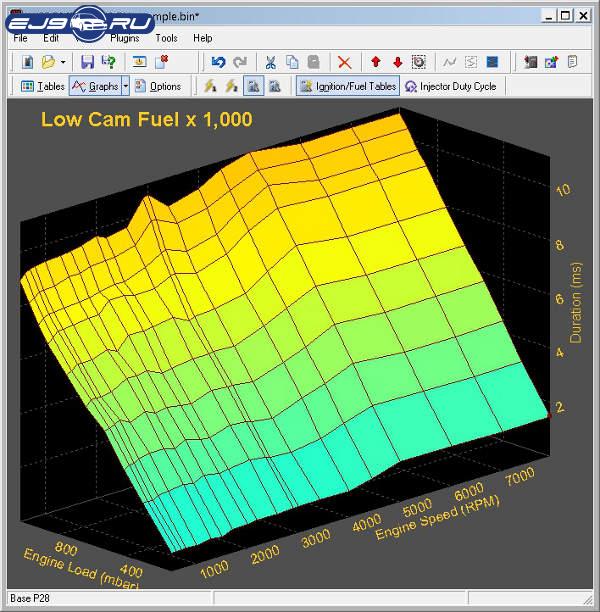Viewport: 600px width, 612px height.
Task: Open the Help menu
Action: (x=202, y=38)
